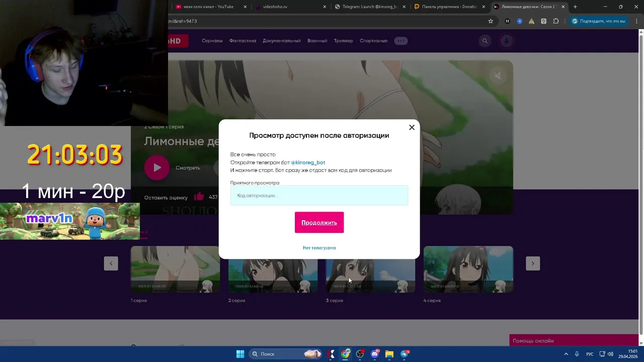The image size is (644, 362).
Task: Click the Смотреть label
Action: point(188,168)
